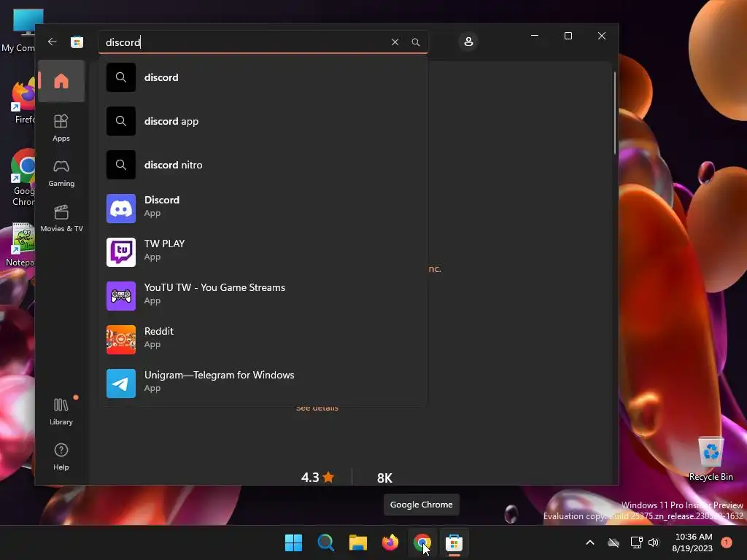Image resolution: width=747 pixels, height=560 pixels.
Task: Click the Store page vertical scrollbar
Action: pos(614,113)
